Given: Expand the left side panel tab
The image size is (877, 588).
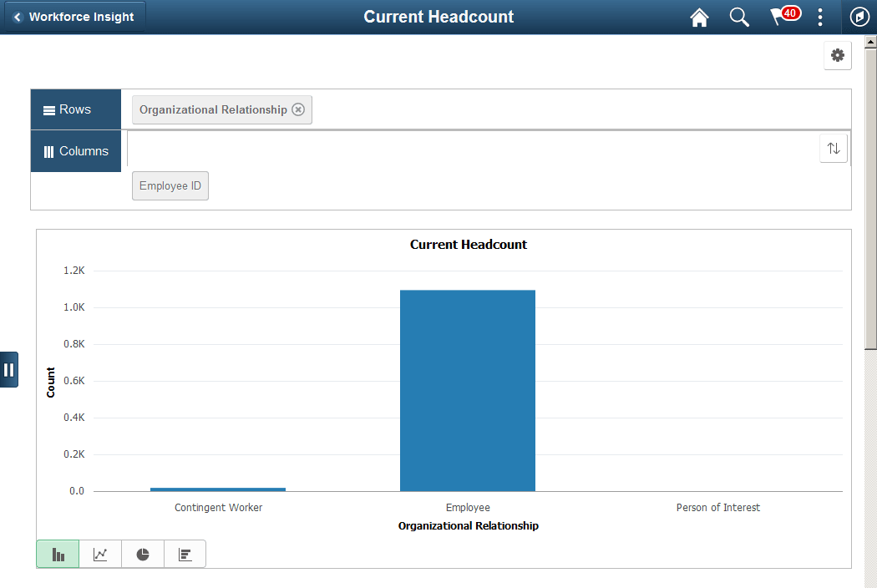Looking at the screenshot, I should point(9,369).
